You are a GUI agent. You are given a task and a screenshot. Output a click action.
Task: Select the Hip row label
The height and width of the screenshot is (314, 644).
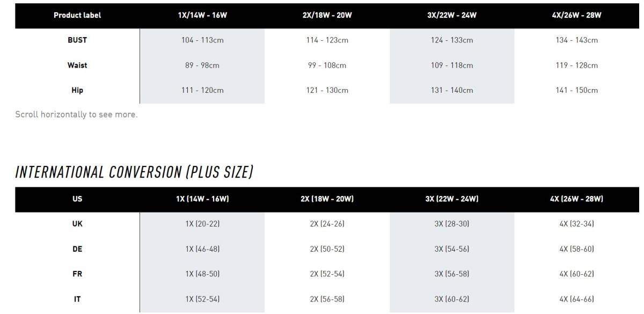(77, 90)
